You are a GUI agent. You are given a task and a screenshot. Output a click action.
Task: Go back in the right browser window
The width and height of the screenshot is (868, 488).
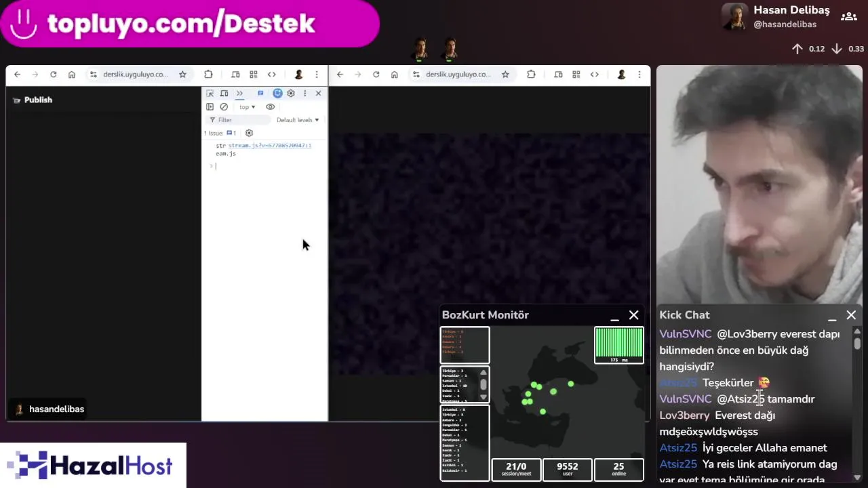pos(340,75)
